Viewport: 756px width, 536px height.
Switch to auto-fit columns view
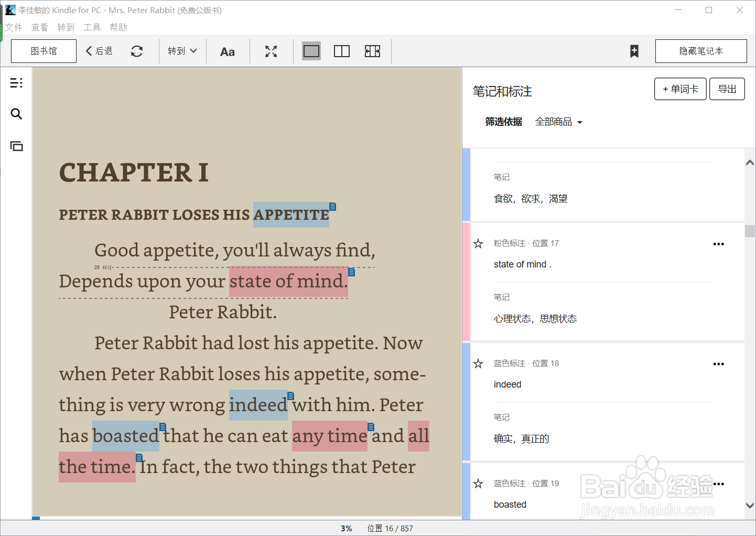372,51
